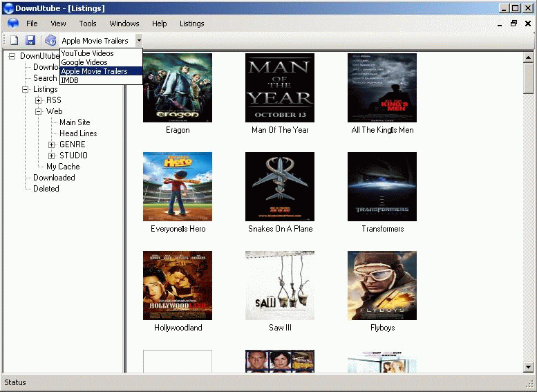Screen dimensions: 537x392
Task: Collapse the Web tree node
Action: coord(39,111)
